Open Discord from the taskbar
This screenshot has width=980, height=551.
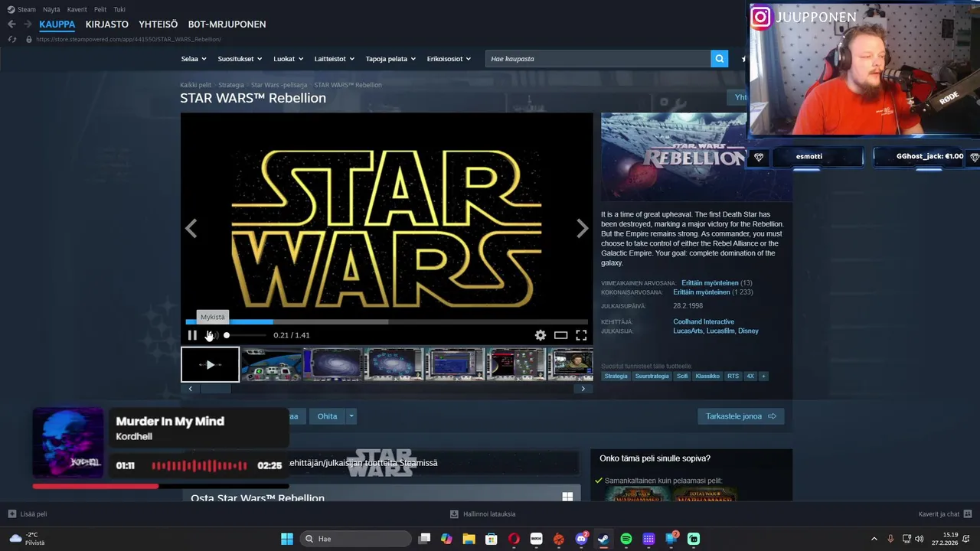581,539
